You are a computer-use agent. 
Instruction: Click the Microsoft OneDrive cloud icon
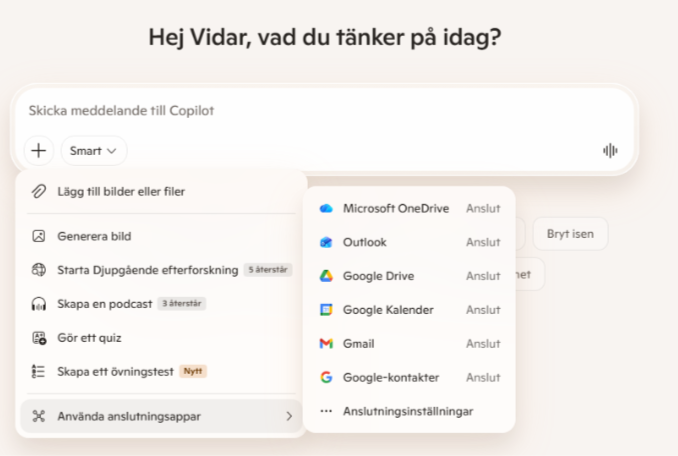click(326, 208)
